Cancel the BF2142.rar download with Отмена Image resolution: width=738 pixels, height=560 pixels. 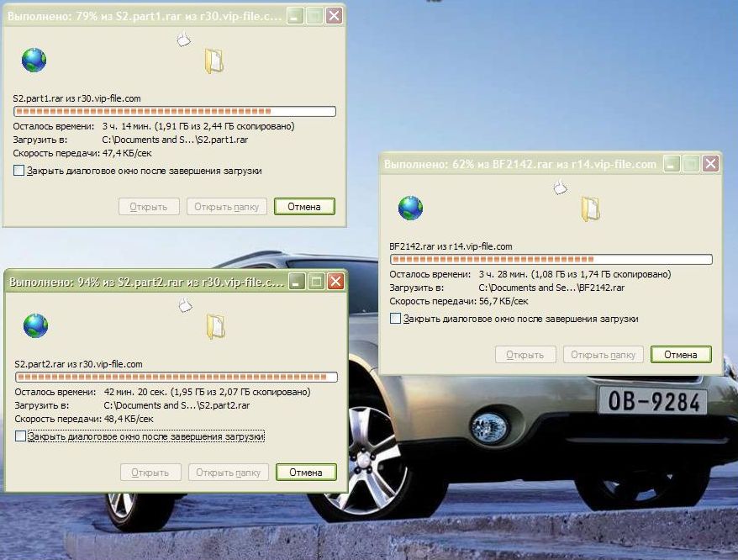click(681, 355)
